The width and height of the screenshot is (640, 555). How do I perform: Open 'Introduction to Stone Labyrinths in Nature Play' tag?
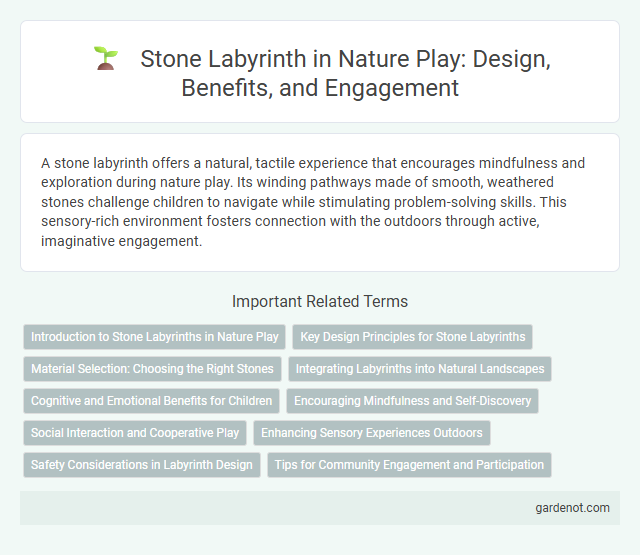(154, 337)
